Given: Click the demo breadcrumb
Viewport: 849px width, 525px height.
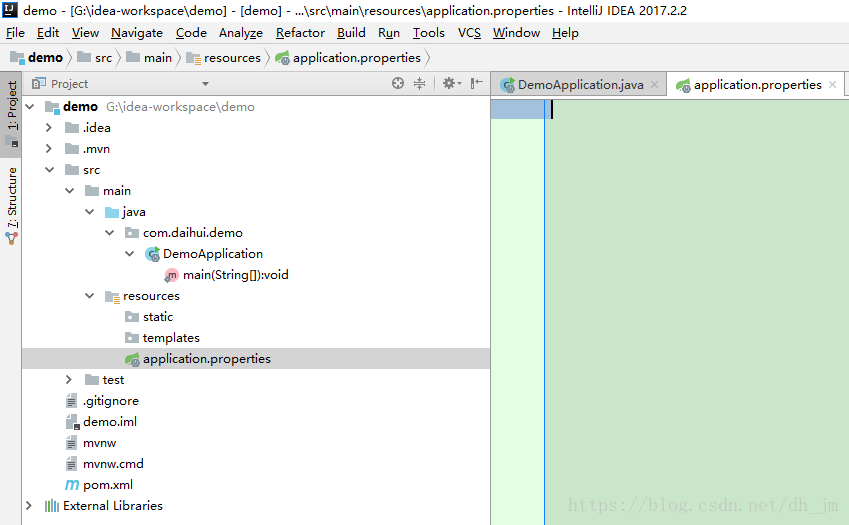Looking at the screenshot, I should coord(36,57).
